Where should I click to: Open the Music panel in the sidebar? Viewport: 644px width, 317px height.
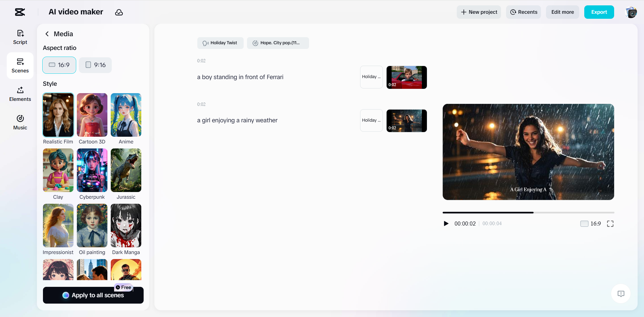pos(20,122)
